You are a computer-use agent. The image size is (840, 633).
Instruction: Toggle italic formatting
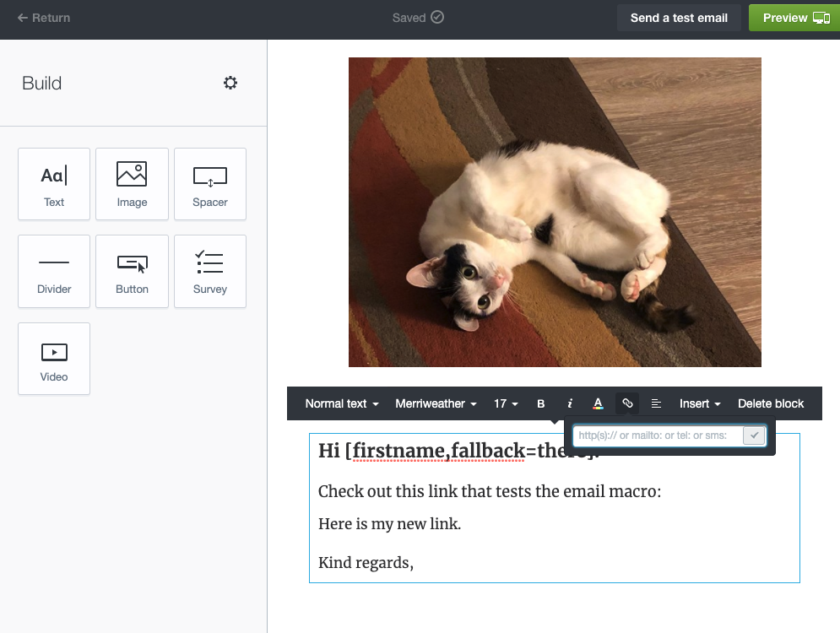tap(570, 403)
